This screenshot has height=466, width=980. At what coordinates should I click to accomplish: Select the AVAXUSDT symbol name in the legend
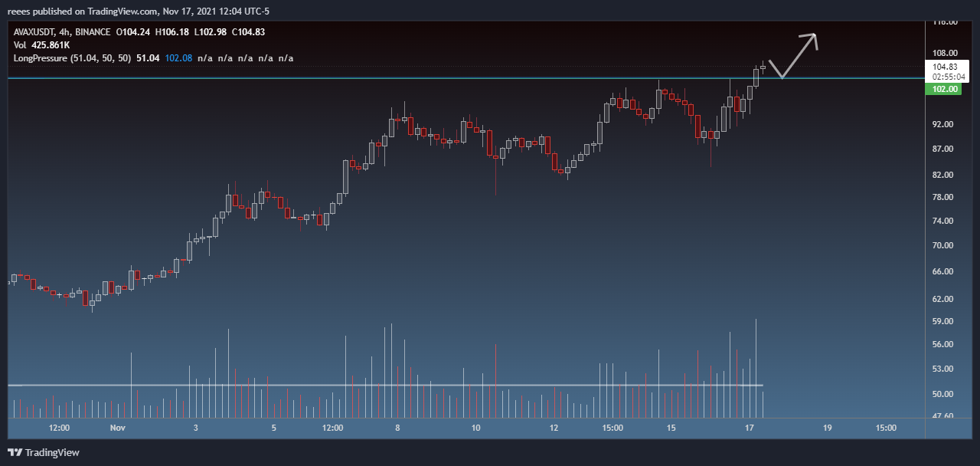(x=34, y=32)
